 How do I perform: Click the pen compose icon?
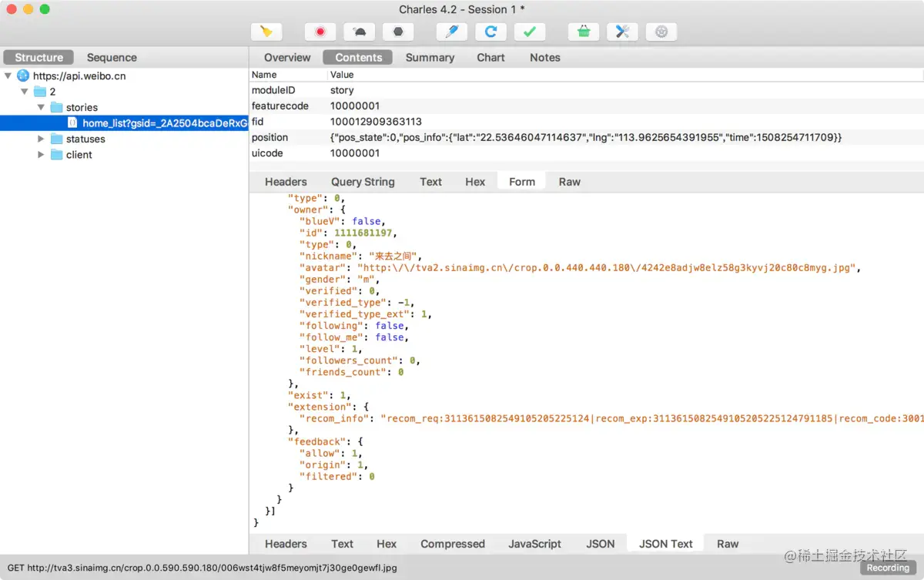452,32
